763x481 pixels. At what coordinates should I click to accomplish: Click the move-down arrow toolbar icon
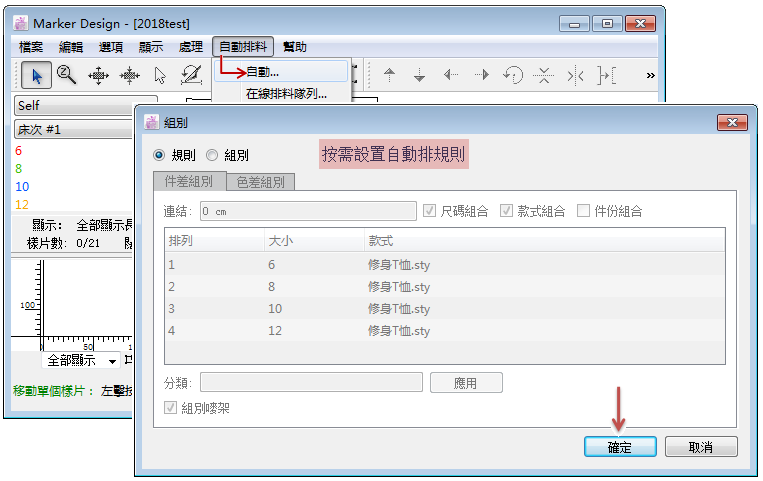420,74
